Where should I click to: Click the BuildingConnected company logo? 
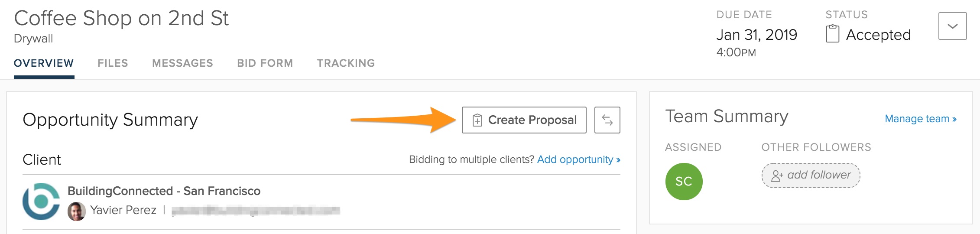[41, 201]
